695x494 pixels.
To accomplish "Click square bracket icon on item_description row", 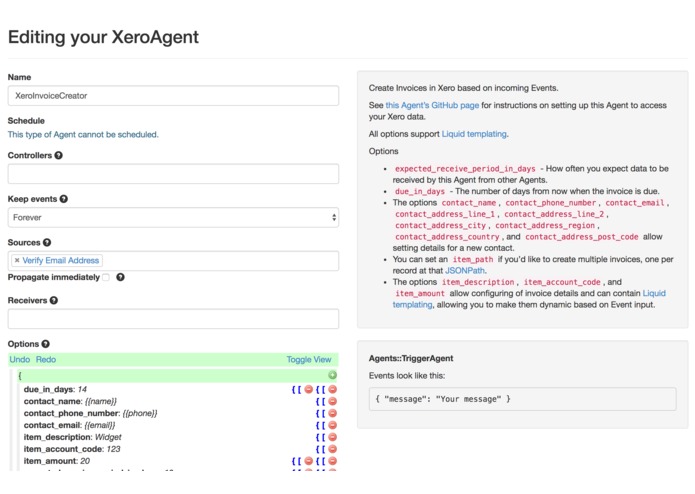I will [323, 437].
